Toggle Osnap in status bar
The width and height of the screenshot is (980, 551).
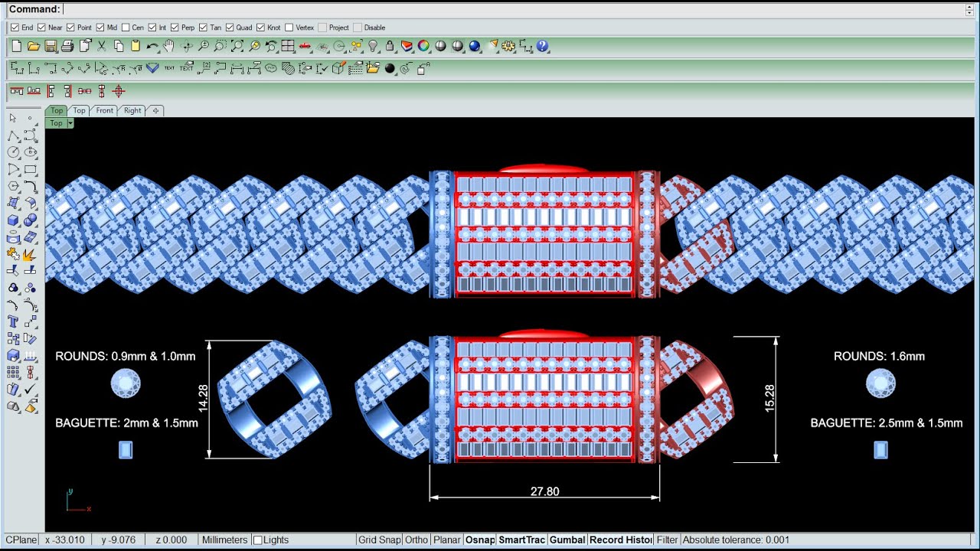tap(480, 540)
